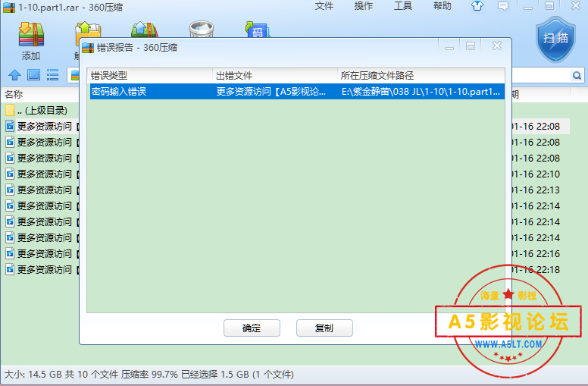588x386 pixels.
Task: Click the 扫描 shield scan icon
Action: coord(555,39)
